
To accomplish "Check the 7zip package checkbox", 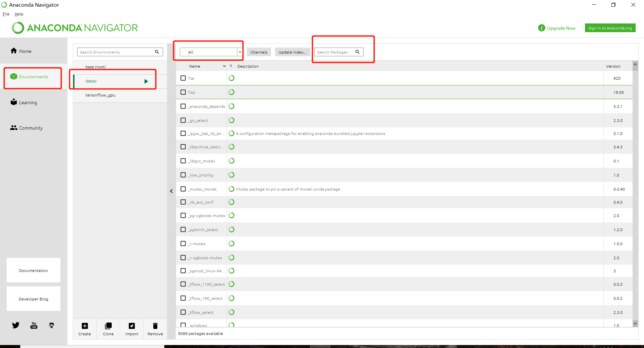I will point(183,92).
